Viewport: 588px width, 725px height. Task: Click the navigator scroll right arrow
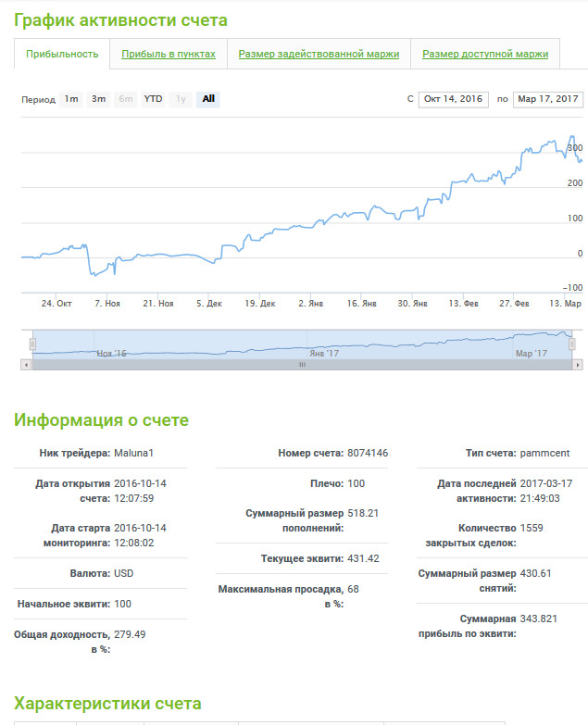578,365
